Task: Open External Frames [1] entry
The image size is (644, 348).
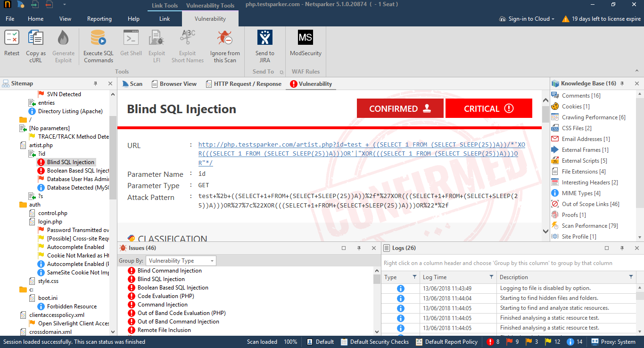Action: point(585,150)
